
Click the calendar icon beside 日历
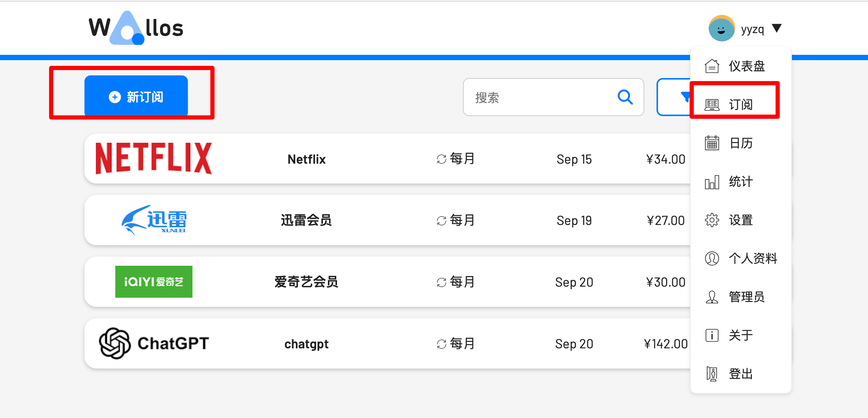(712, 143)
